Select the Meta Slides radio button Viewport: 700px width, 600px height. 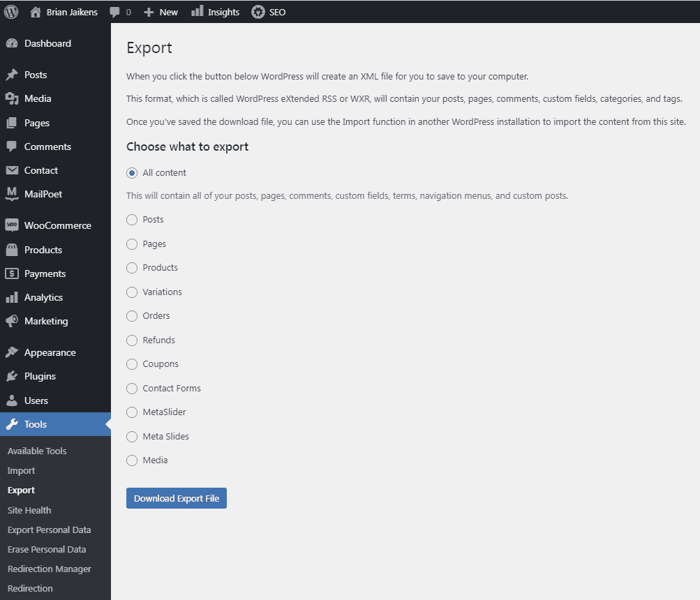(x=132, y=436)
